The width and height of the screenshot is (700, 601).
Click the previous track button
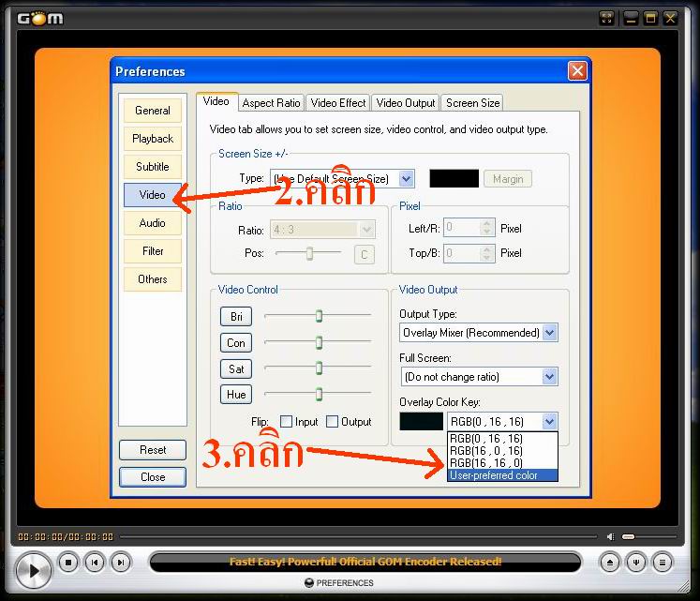95,563
